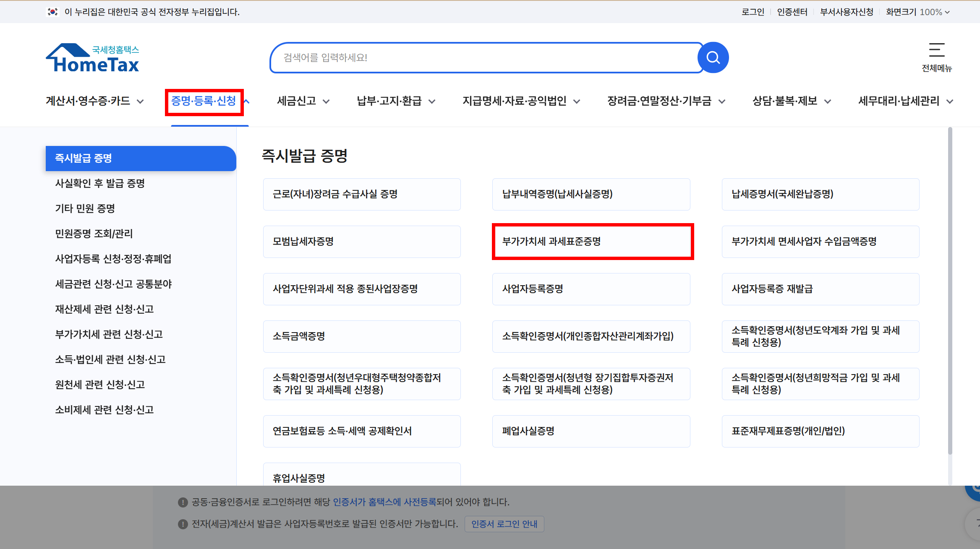This screenshot has height=549, width=980.
Task: Expand the 세금신고 menu chevron
Action: pyautogui.click(x=326, y=101)
